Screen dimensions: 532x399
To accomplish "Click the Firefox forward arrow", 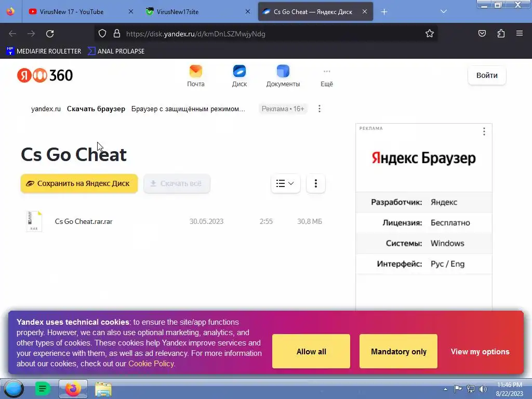I will [31, 34].
